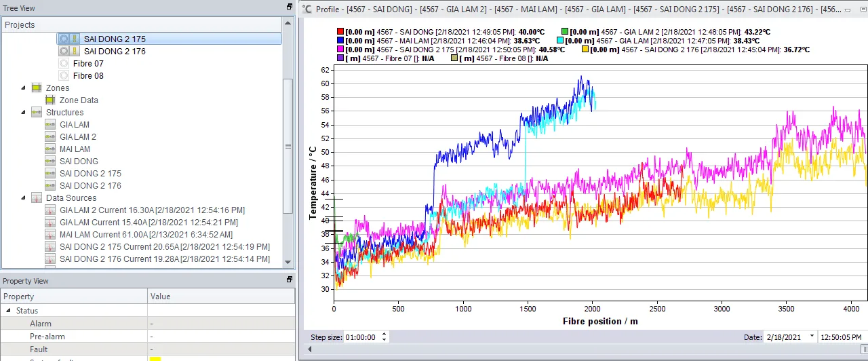Click the time field showing 12:50:05 PM
The height and width of the screenshot is (361, 868).
tap(842, 337)
